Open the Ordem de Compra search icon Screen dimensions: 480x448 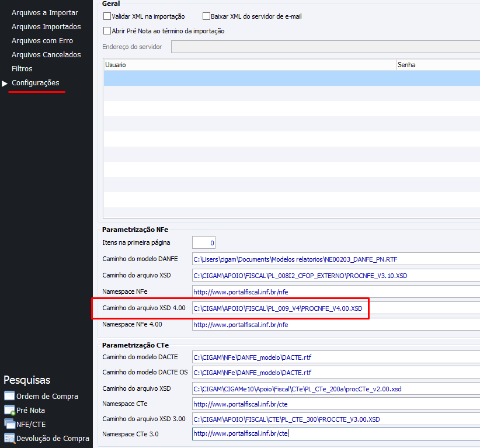tap(9, 396)
